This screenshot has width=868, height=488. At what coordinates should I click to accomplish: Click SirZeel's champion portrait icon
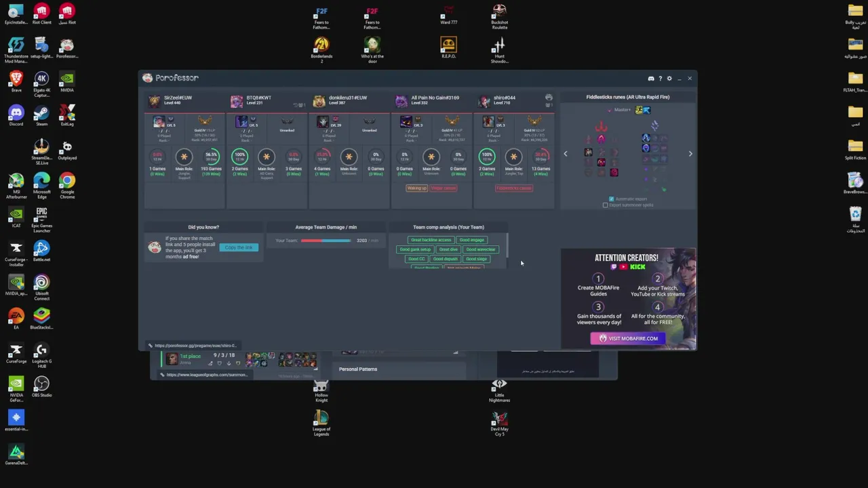pos(159,122)
